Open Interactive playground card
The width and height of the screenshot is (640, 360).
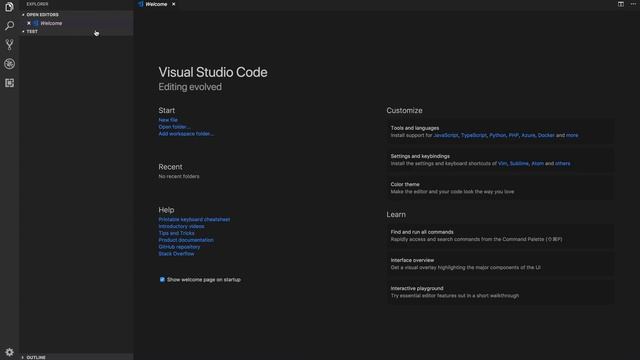(500, 292)
